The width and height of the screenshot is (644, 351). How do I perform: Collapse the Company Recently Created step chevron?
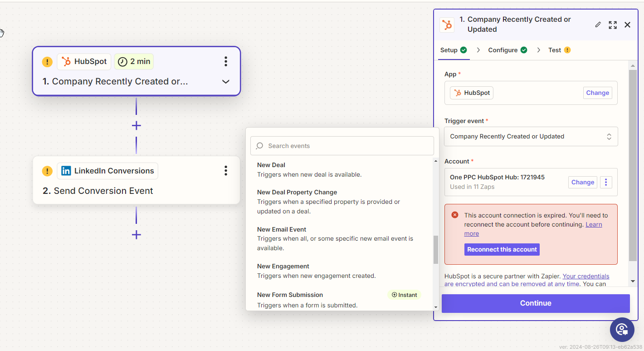coord(225,82)
